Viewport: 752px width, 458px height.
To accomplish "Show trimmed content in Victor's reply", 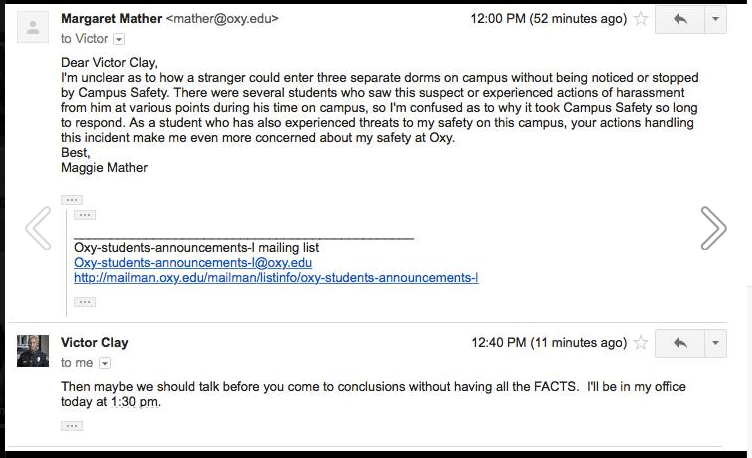I will coord(71,425).
